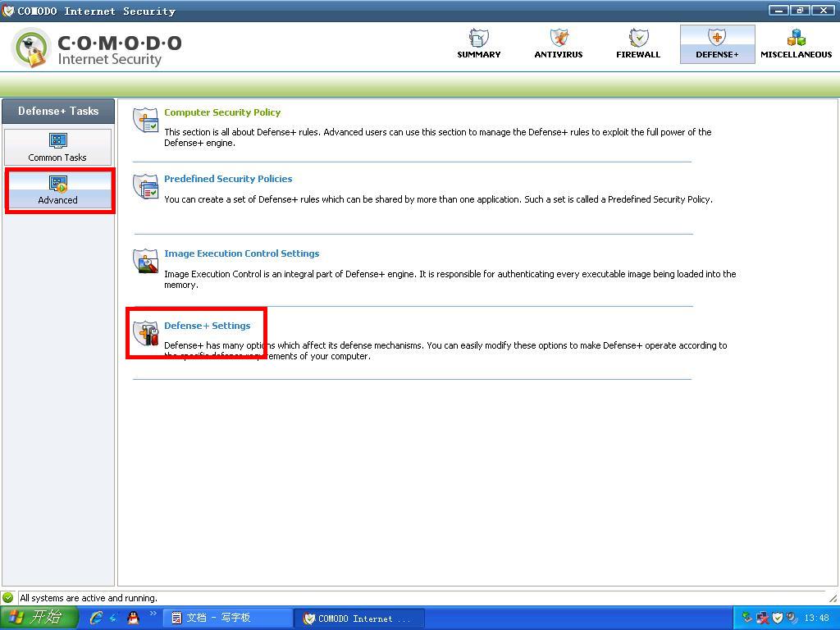The image size is (840, 630).
Task: Click the title bar COMODO shield icon
Action: pyautogui.click(x=8, y=11)
